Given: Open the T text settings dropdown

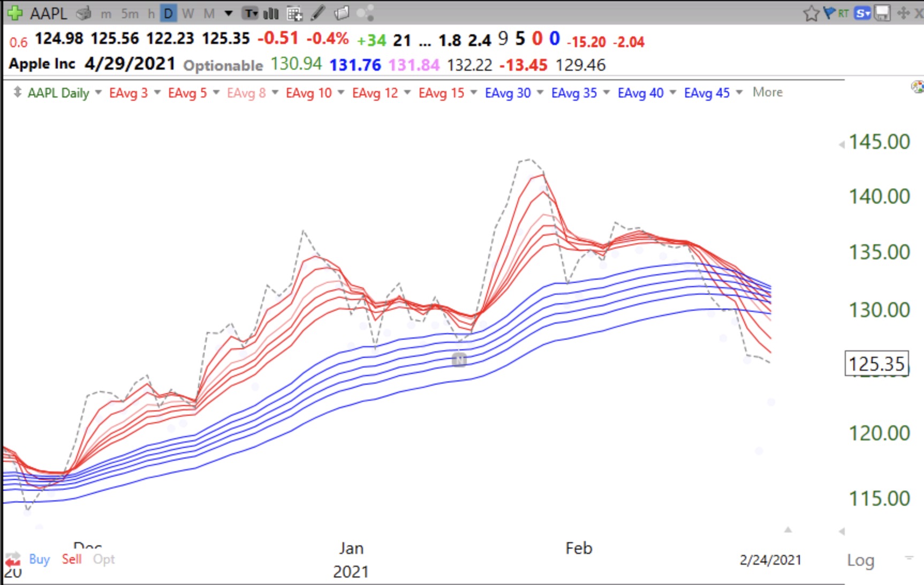Looking at the screenshot, I should tap(250, 13).
